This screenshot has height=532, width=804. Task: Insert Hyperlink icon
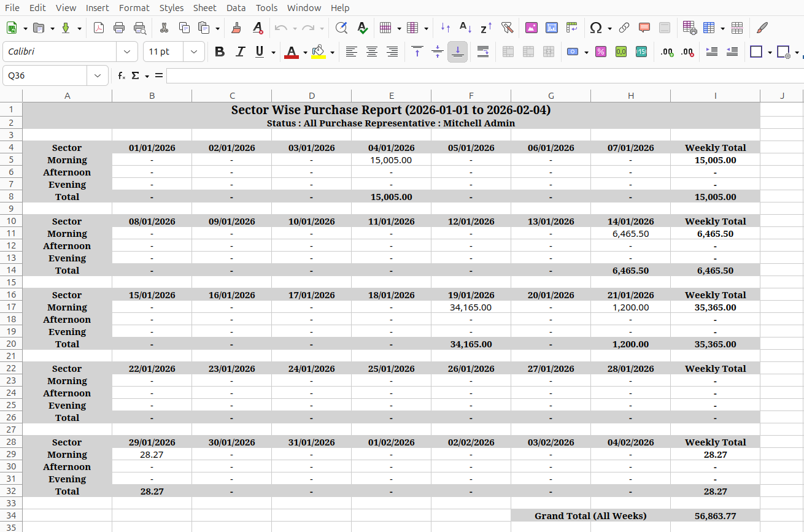click(x=624, y=28)
